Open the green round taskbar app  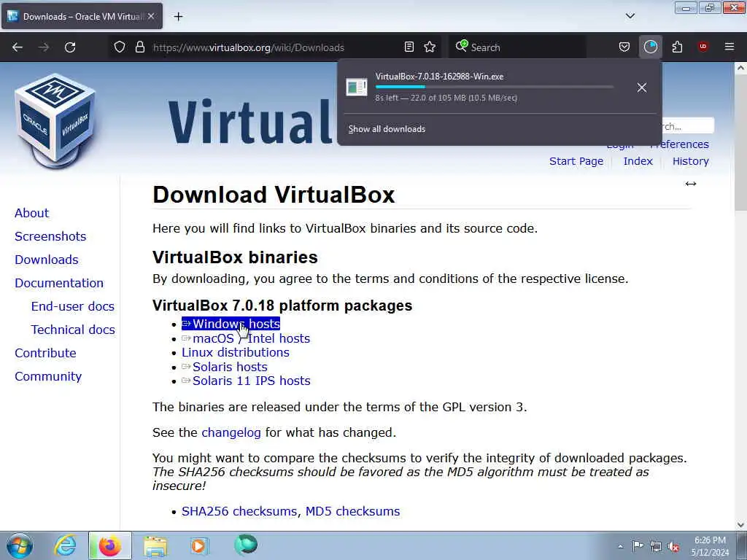(x=246, y=545)
